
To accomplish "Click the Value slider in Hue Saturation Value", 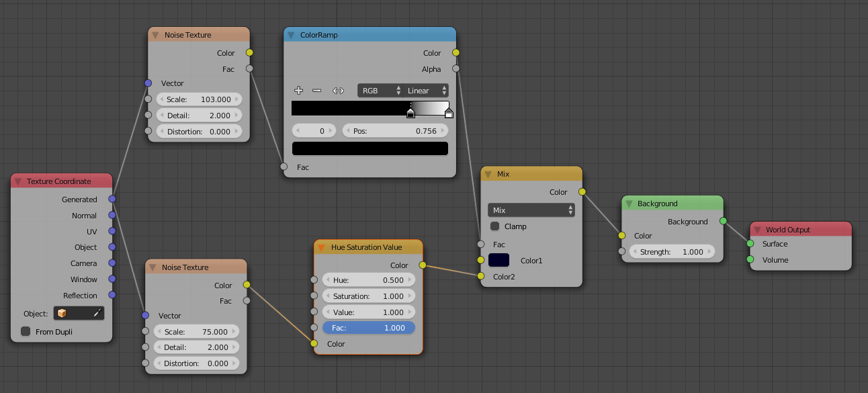I will (369, 312).
